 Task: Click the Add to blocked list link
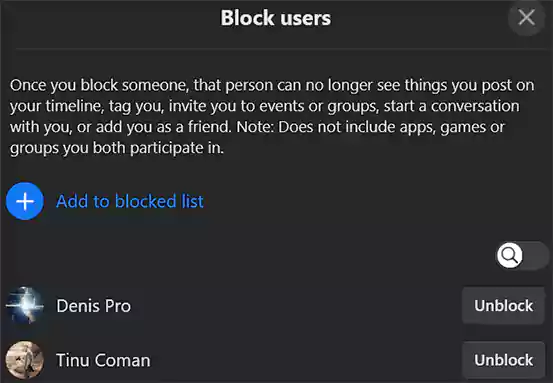130,201
